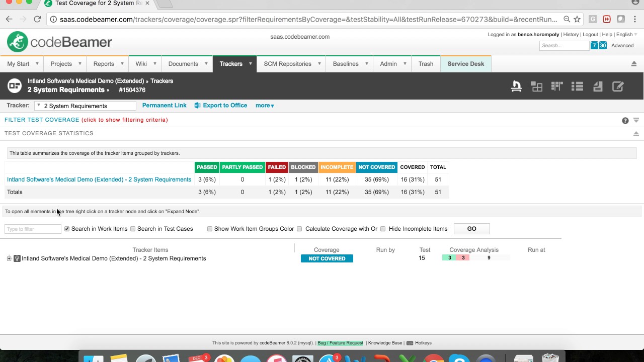
Task: Tick the Hide Incomplete Items checkbox
Action: pyautogui.click(x=383, y=229)
